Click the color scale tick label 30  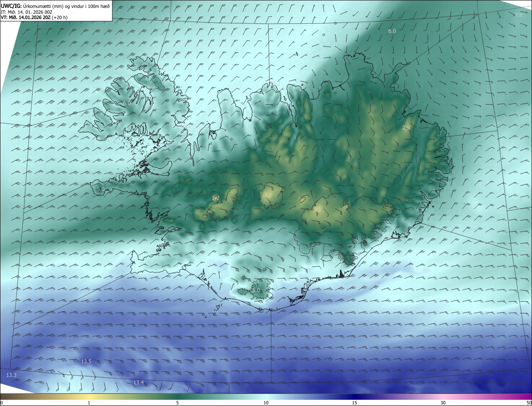click(443, 403)
